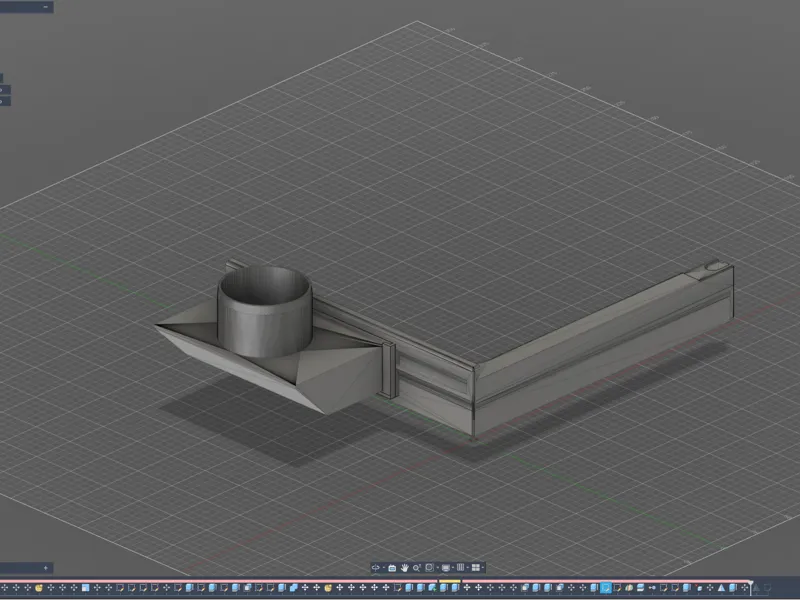The width and height of the screenshot is (800, 600).
Task: Click the plus button on bottom-left panel
Action: (45, 568)
